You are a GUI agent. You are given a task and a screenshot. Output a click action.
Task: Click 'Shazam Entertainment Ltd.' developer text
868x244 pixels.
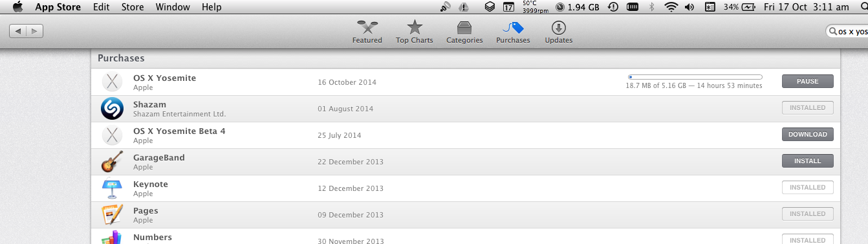tap(179, 114)
